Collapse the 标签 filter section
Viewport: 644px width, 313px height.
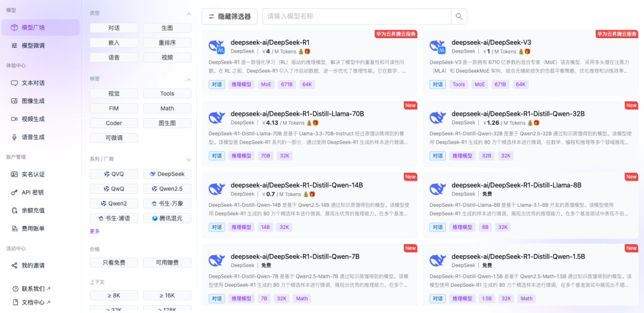tap(189, 79)
